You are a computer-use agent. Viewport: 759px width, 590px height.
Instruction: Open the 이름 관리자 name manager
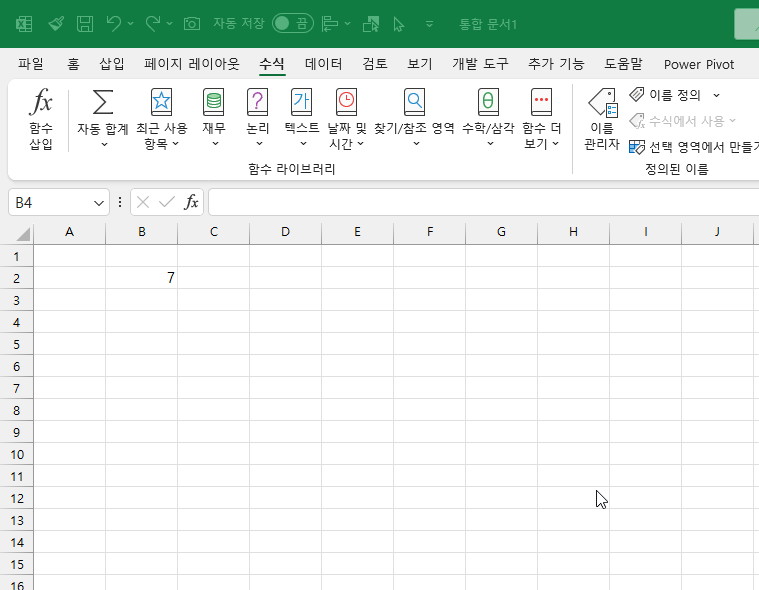[602, 119]
